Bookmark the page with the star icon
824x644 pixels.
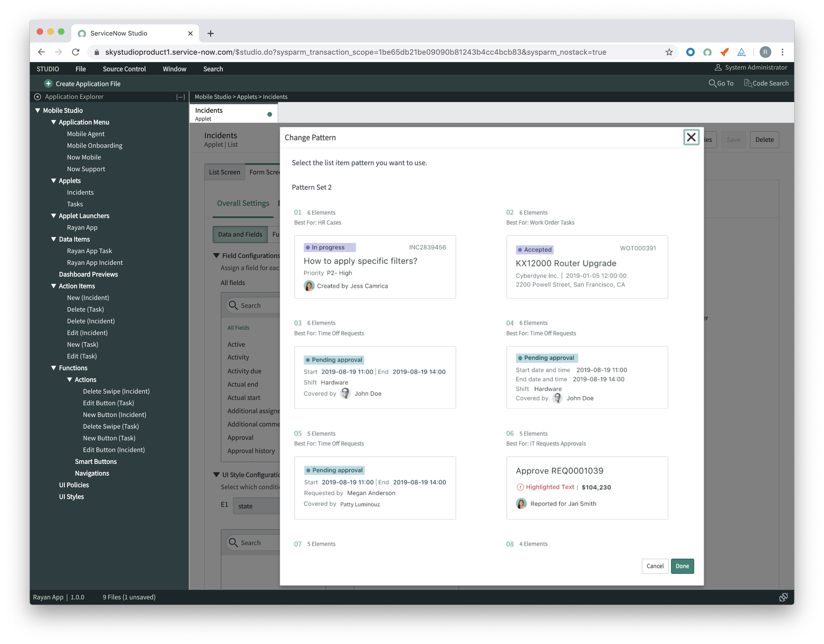point(669,52)
